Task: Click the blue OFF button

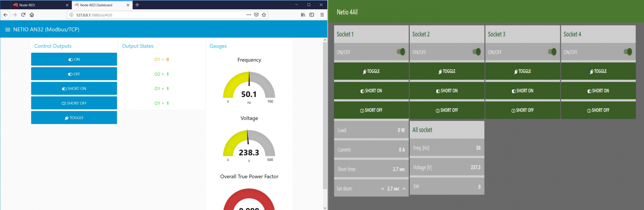Action: point(74,74)
